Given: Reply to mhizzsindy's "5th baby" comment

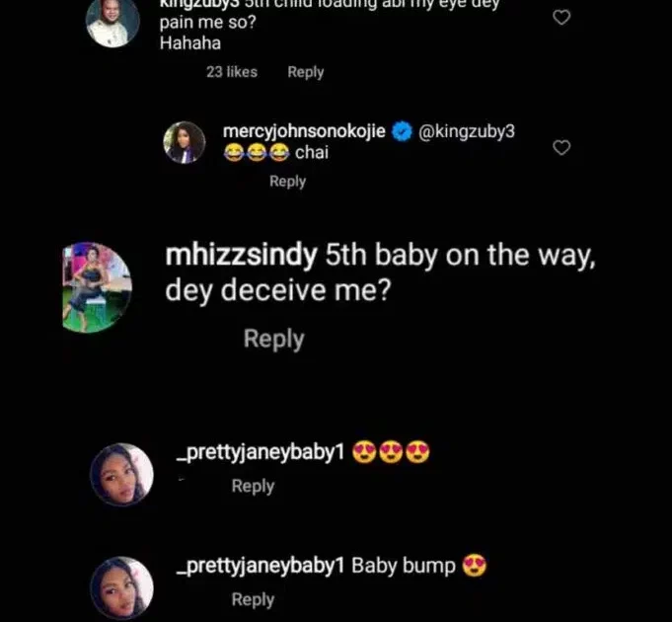Looking at the screenshot, I should pos(273,339).
